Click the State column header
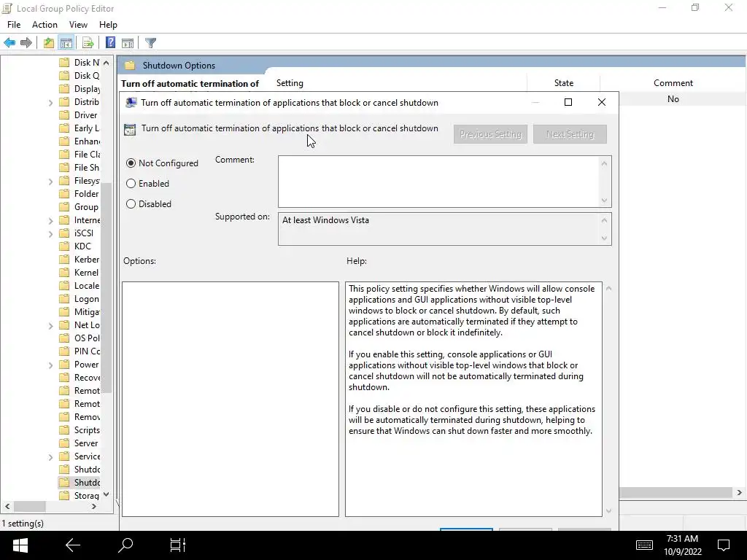 pos(564,83)
